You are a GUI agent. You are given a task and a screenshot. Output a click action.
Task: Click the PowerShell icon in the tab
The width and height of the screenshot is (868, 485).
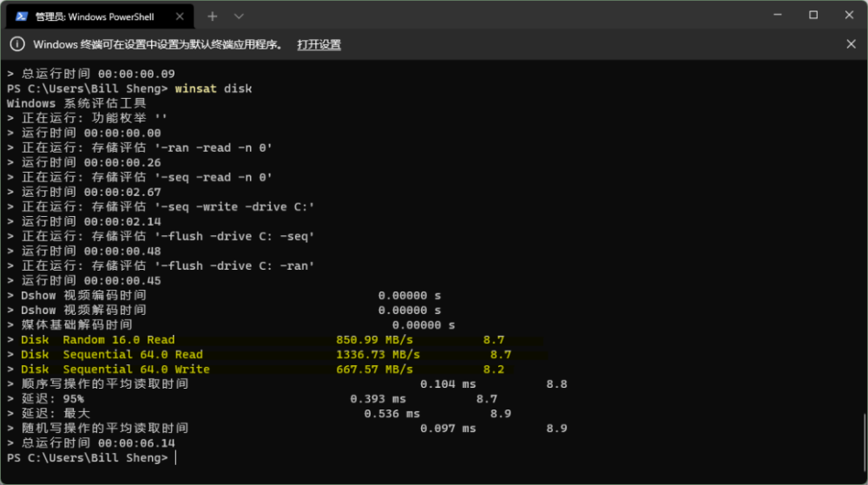point(22,16)
